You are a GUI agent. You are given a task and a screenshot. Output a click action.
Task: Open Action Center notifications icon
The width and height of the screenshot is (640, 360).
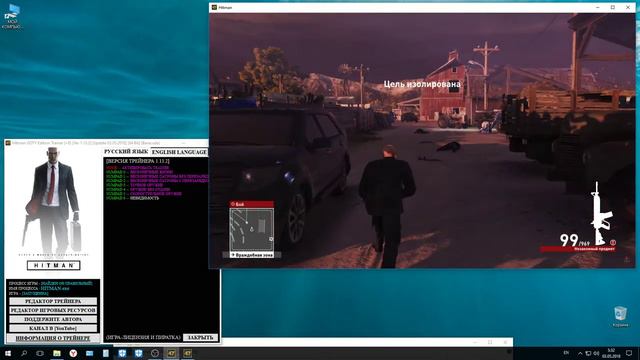[629, 353]
